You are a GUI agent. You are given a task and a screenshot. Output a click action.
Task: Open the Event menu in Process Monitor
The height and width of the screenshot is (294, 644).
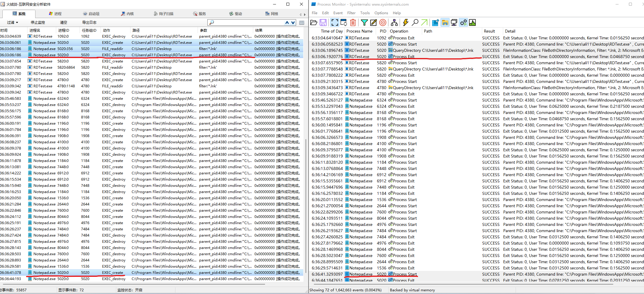[x=338, y=13]
